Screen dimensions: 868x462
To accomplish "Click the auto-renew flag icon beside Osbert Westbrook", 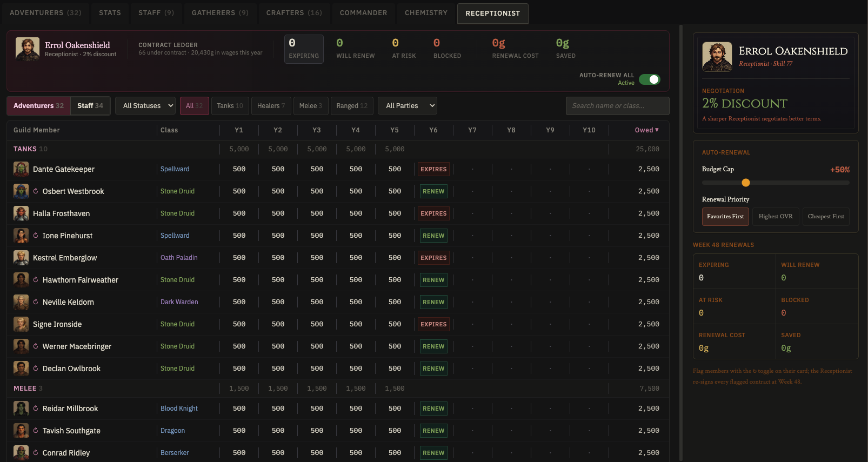I will click(x=36, y=191).
